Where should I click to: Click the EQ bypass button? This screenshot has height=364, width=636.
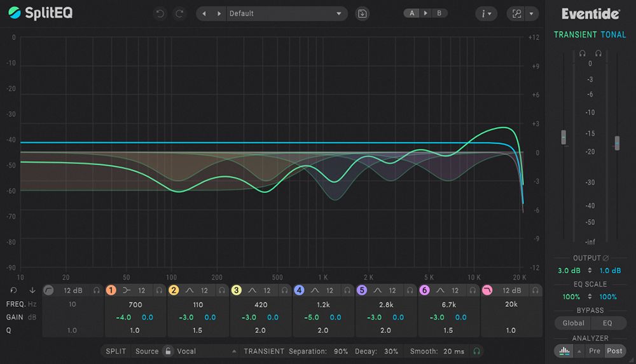[x=607, y=323]
